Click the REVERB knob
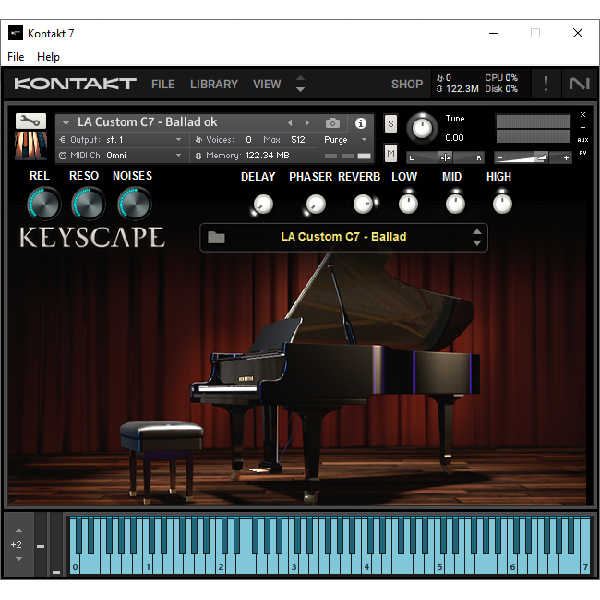The image size is (600, 600). coord(364,204)
